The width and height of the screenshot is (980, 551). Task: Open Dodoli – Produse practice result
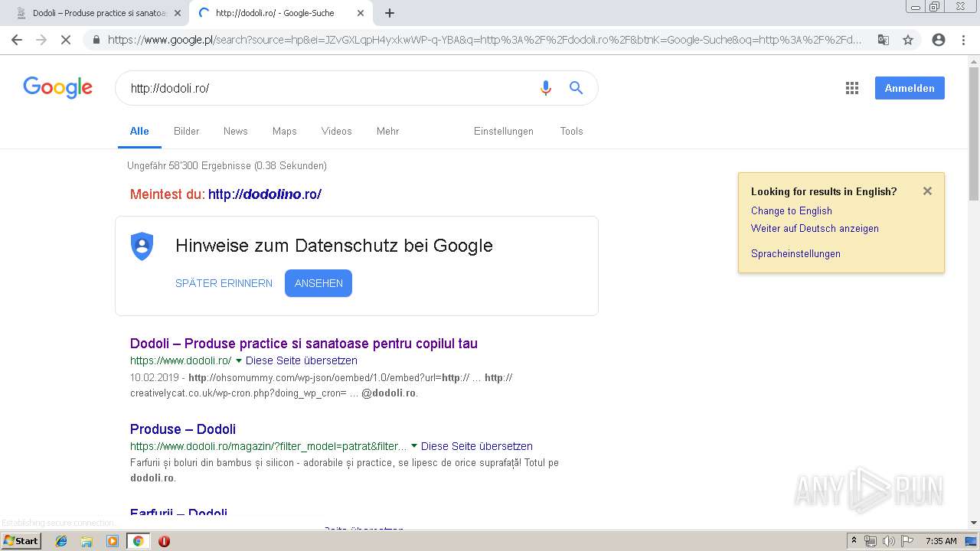tap(303, 344)
